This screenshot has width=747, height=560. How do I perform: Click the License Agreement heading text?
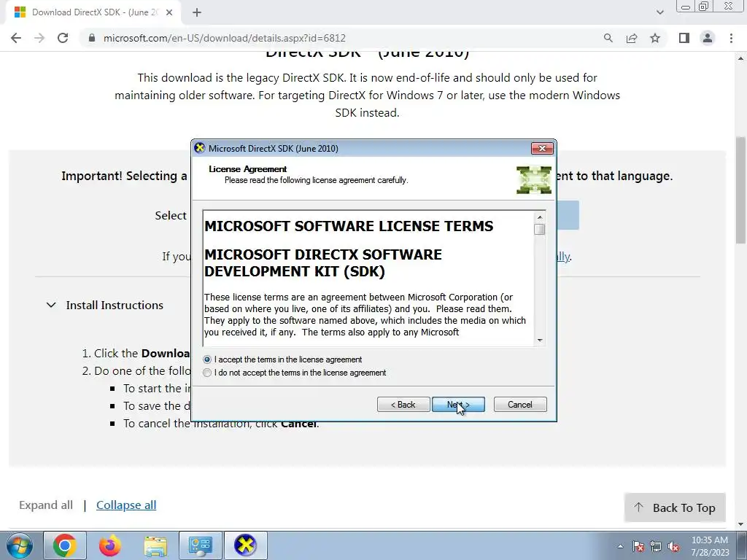248,169
